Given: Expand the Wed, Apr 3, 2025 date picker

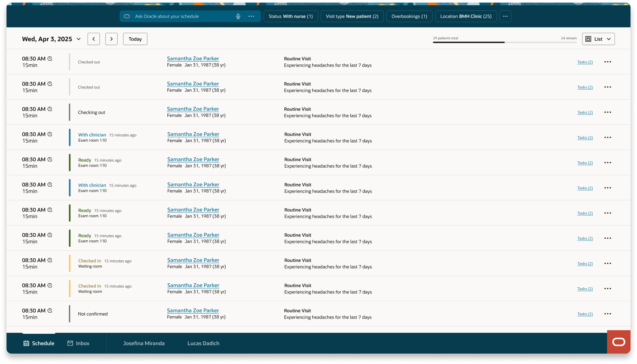Looking at the screenshot, I should click(51, 39).
